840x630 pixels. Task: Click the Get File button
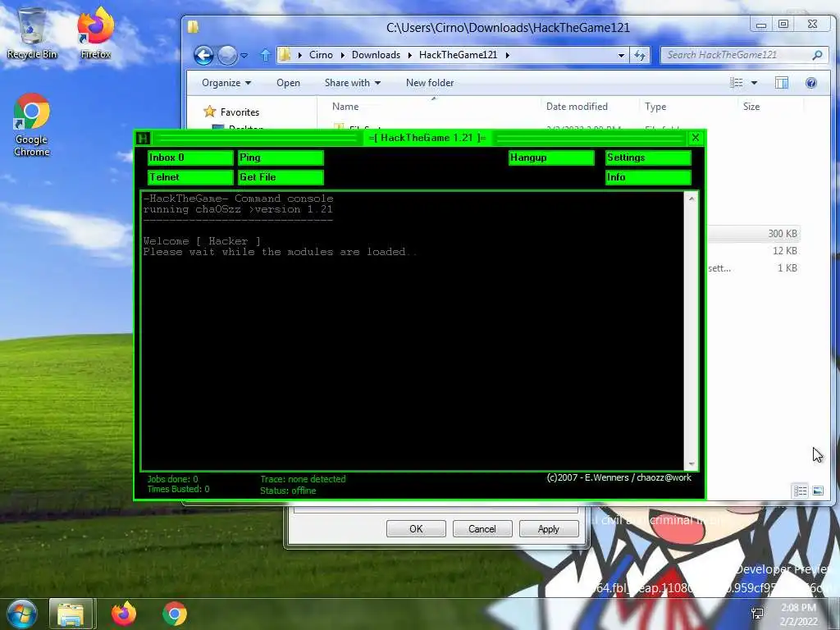[x=281, y=177]
